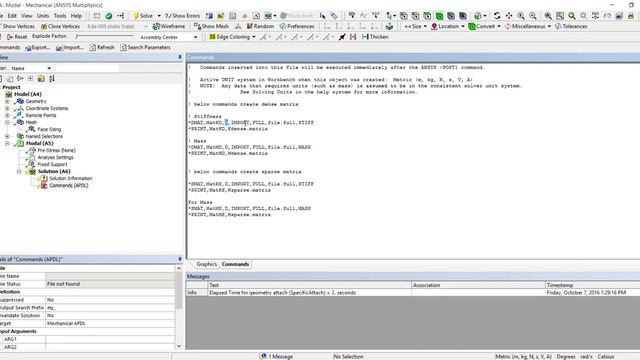The width and height of the screenshot is (640, 360).
Task: Select Face Sizing tree item
Action: [x=49, y=129]
